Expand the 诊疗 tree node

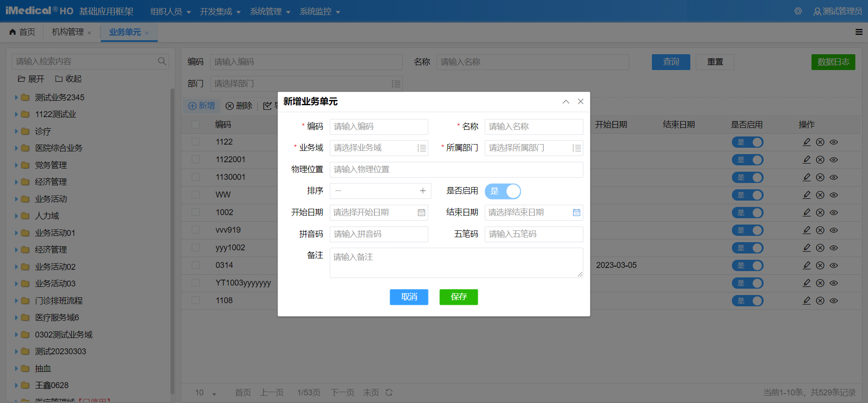click(x=16, y=131)
